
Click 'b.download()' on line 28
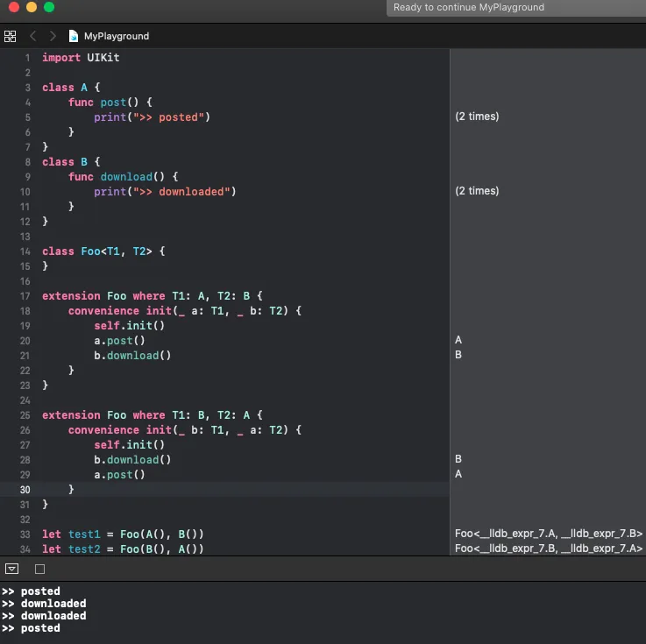coord(132,460)
